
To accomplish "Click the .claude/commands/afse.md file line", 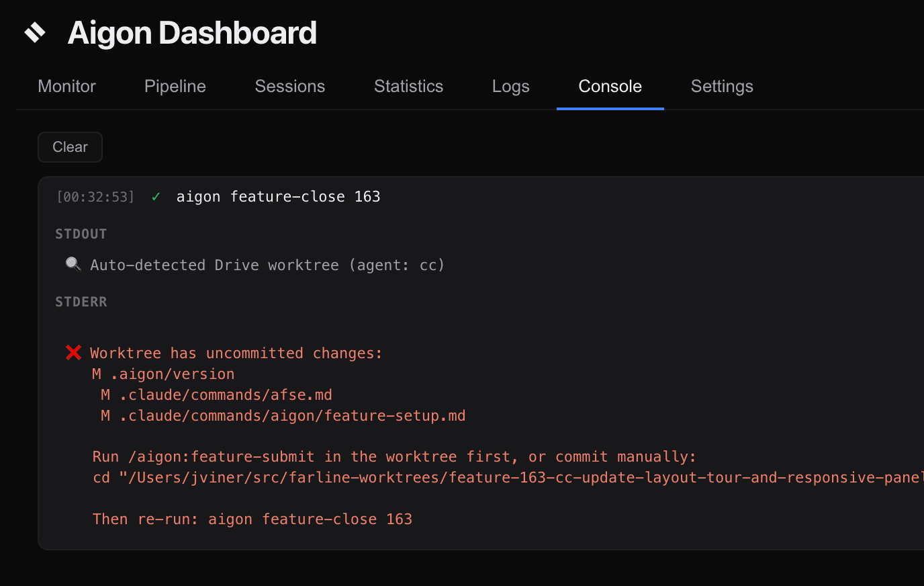I will (x=216, y=395).
